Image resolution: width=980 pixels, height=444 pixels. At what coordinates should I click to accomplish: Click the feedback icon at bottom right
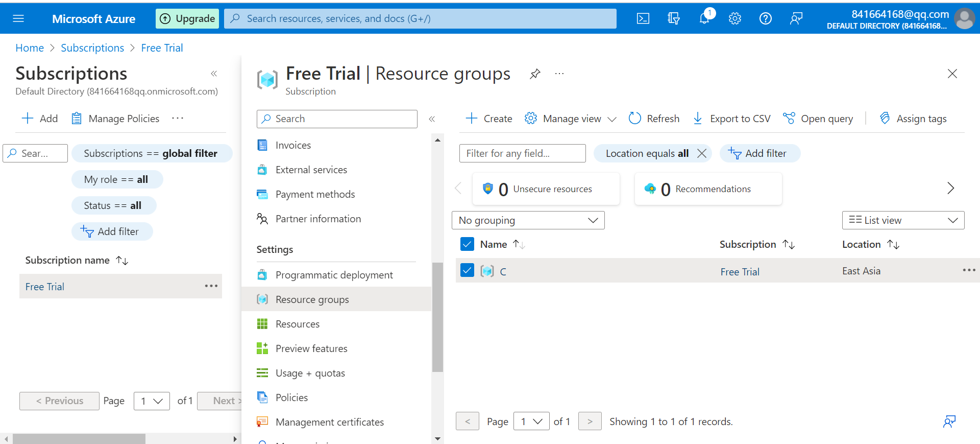click(x=949, y=422)
